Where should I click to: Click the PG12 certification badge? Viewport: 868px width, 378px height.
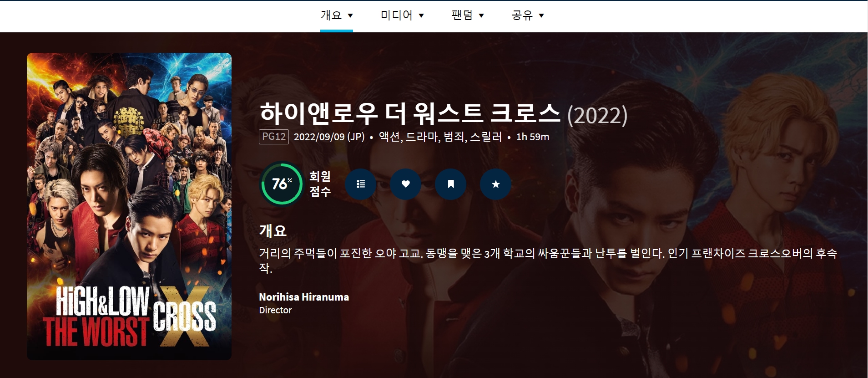pyautogui.click(x=274, y=137)
